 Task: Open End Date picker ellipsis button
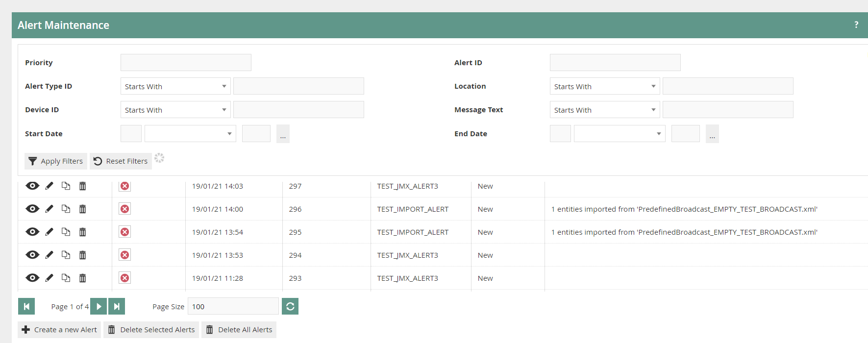coord(712,133)
